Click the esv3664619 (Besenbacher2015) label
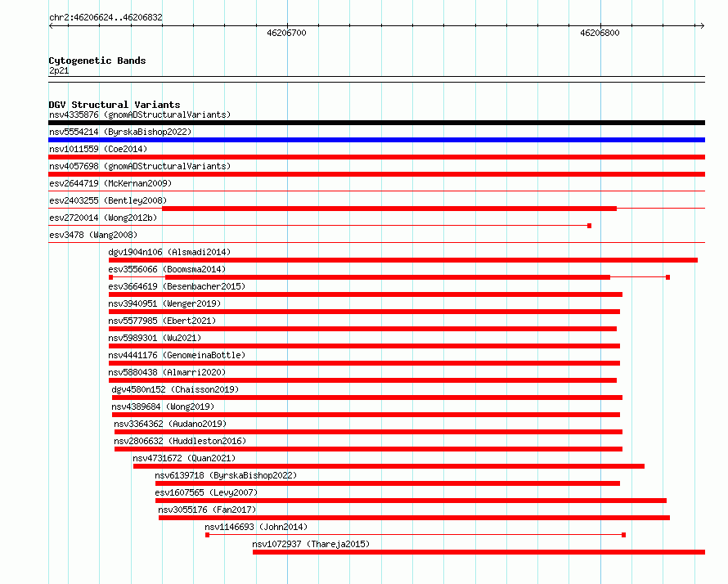728x584 pixels. (177, 286)
